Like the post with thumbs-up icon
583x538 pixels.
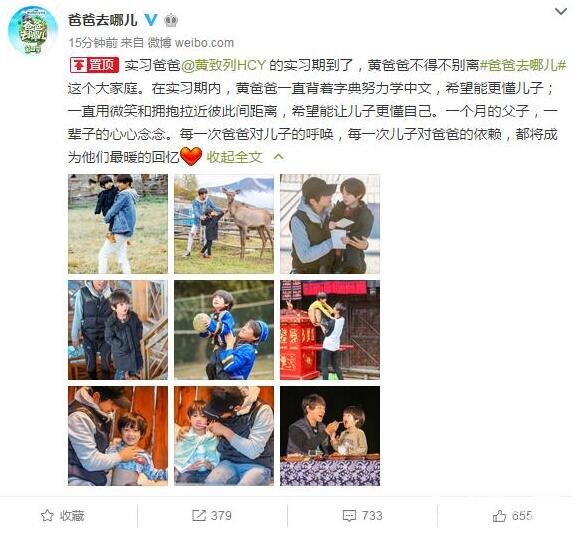pos(499,516)
